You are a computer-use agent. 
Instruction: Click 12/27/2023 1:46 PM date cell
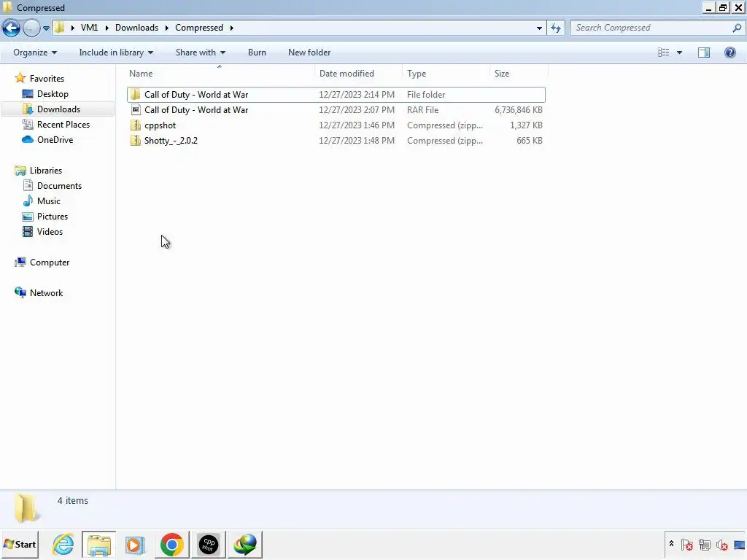pyautogui.click(x=356, y=125)
